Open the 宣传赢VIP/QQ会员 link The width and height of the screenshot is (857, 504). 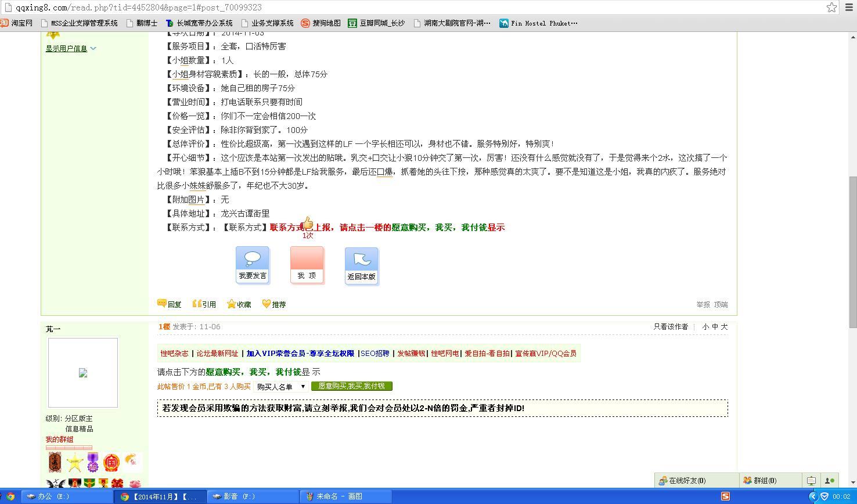pos(546,354)
